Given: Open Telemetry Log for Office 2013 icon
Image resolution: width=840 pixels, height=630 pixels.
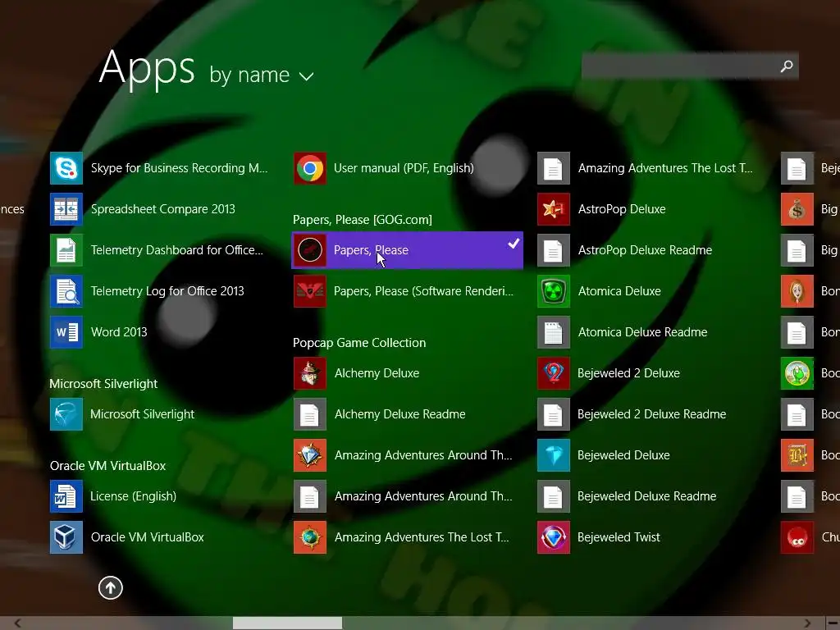Looking at the screenshot, I should pos(66,291).
